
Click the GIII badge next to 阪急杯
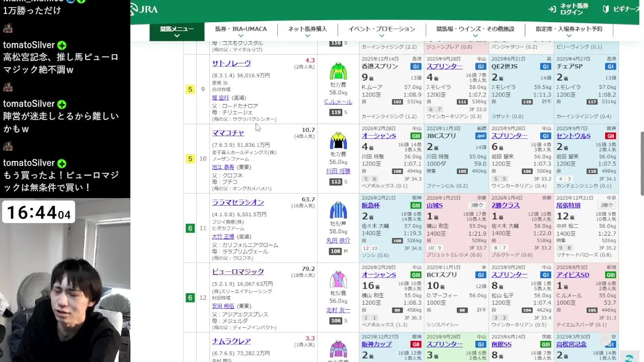coord(416,206)
